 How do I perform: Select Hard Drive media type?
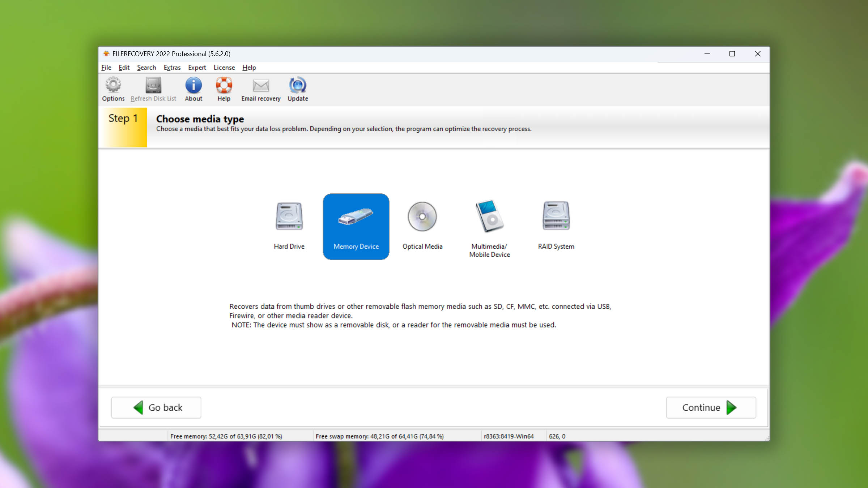point(289,226)
